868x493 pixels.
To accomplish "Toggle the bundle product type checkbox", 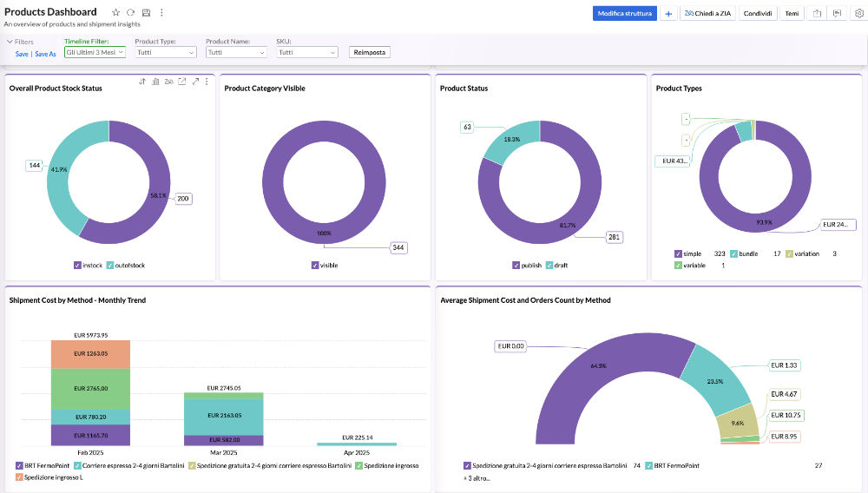I will point(734,253).
